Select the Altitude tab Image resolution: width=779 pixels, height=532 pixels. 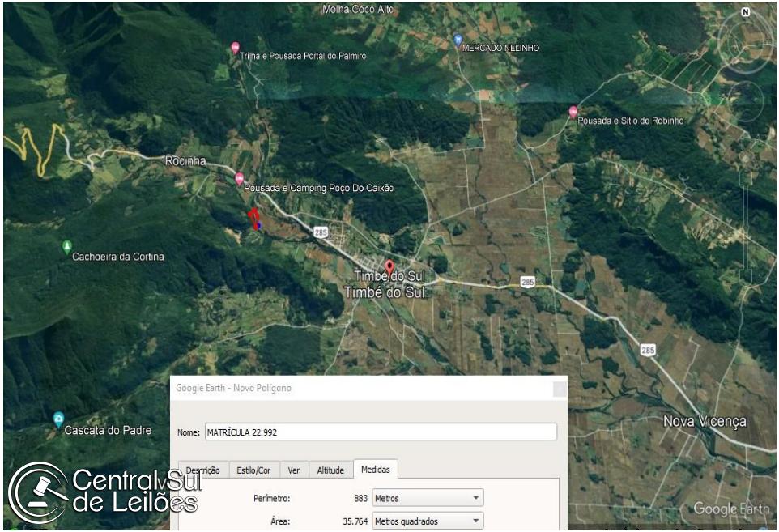(330, 470)
